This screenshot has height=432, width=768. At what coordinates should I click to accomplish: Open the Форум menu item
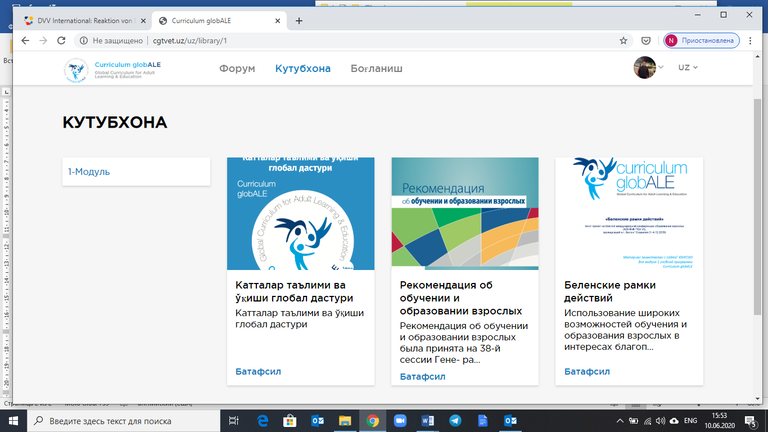[237, 68]
